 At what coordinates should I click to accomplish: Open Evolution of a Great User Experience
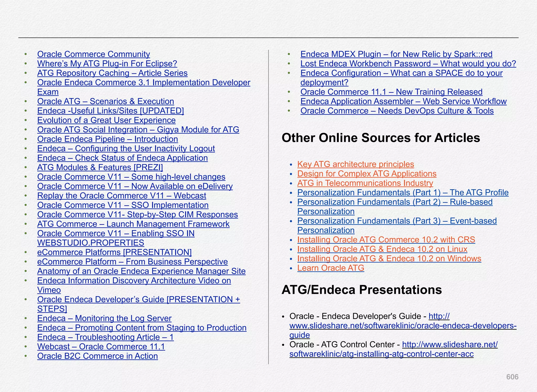tap(106, 120)
